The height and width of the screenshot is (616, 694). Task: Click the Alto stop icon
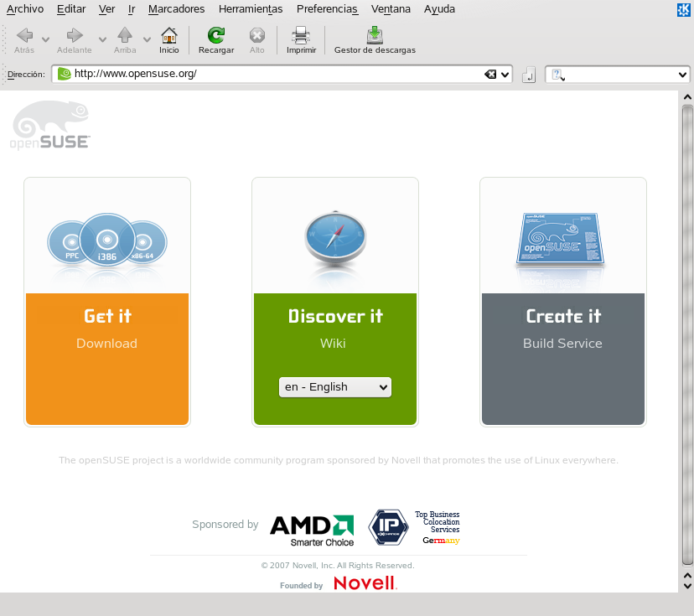pos(257,36)
